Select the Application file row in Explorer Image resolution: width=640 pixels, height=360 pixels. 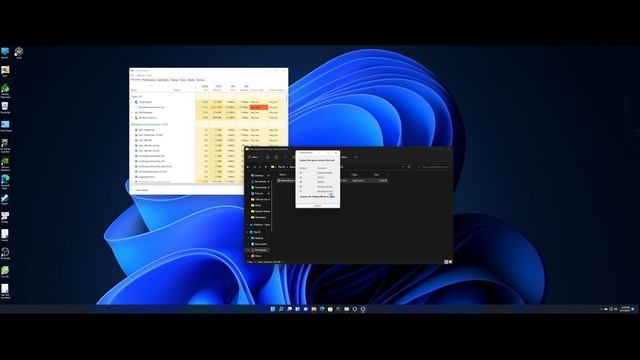[x=333, y=180]
